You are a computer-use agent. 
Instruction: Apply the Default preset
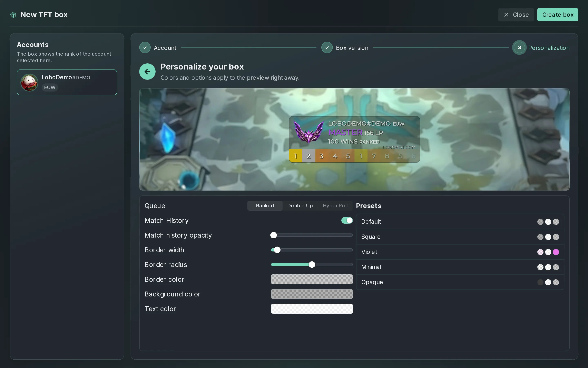(x=460, y=222)
